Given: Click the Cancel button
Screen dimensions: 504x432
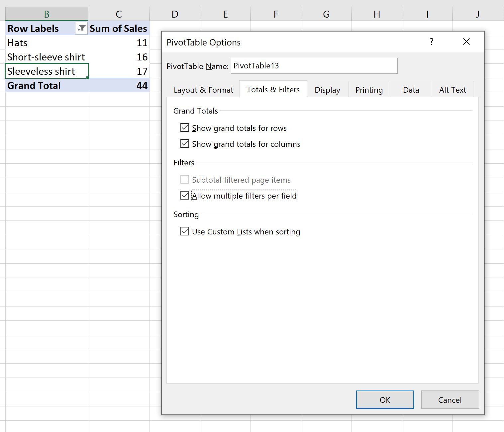Looking at the screenshot, I should (450, 399).
